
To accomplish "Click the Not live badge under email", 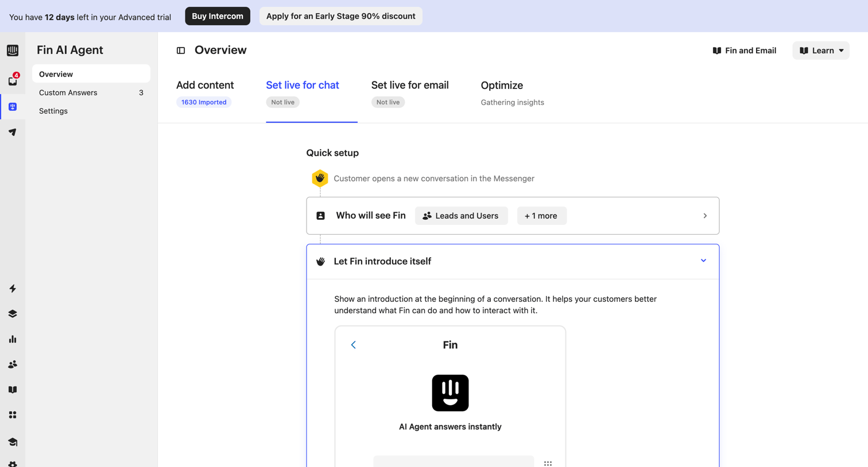I will tap(388, 102).
